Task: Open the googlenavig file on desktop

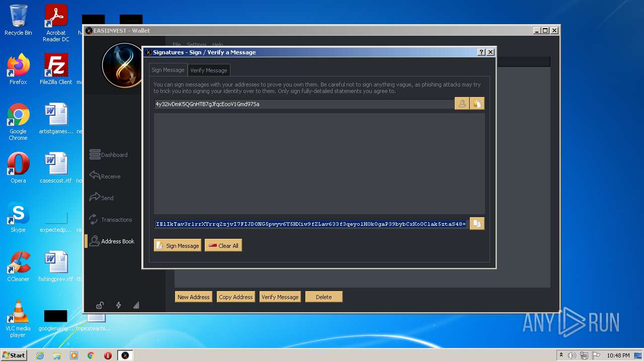Action: click(x=56, y=320)
